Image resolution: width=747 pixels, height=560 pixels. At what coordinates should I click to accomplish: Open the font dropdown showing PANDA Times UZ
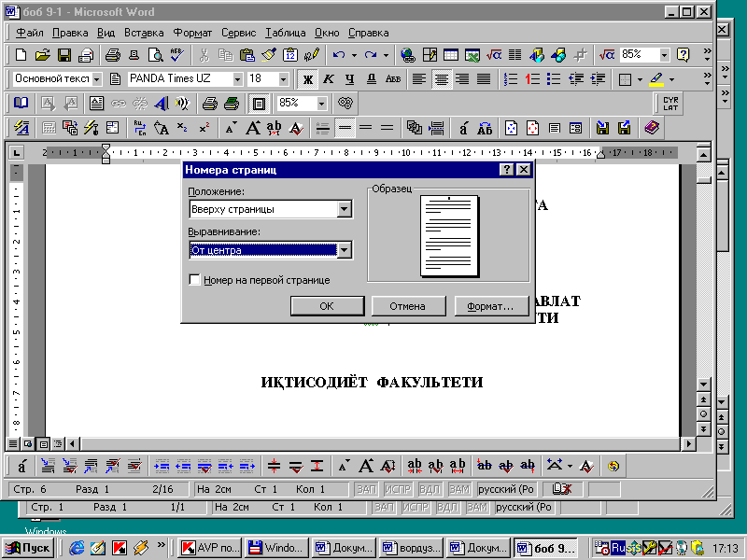[x=237, y=79]
